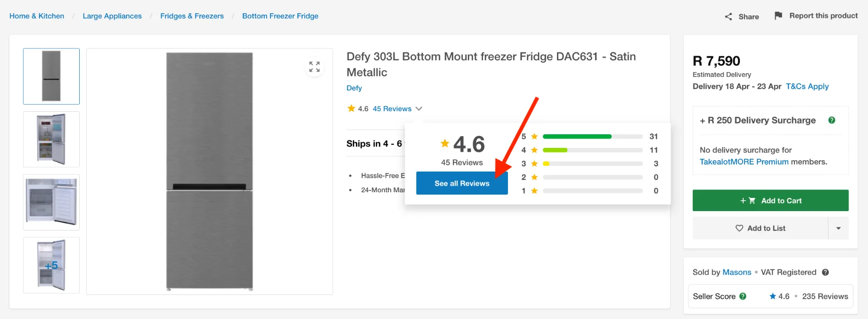Open the delivery surcharge help icon
Screen dimensions: 868x319
click(832, 120)
